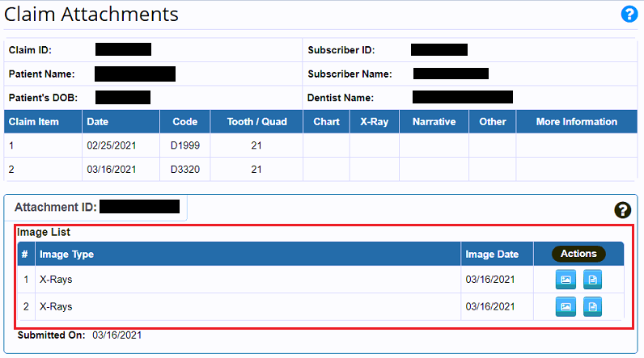Click the Image Type column header
Viewport: 644px width, 358px height.
coord(67,254)
